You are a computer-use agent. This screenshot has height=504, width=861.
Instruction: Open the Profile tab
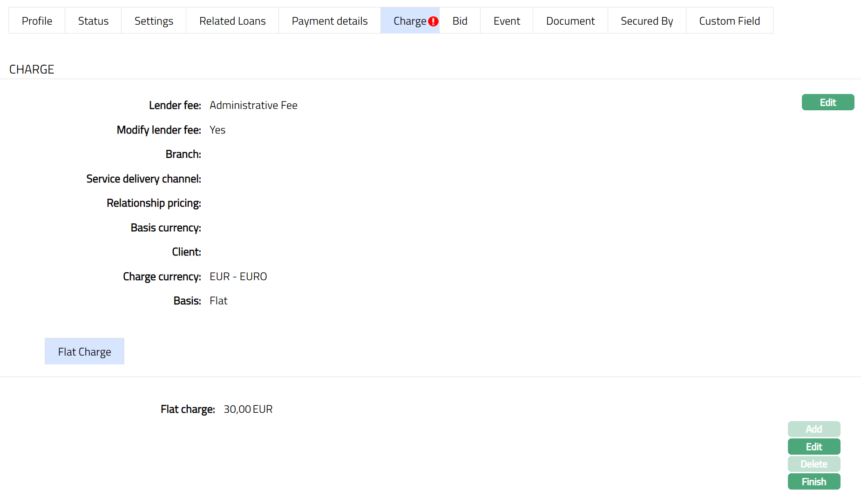[x=37, y=21]
